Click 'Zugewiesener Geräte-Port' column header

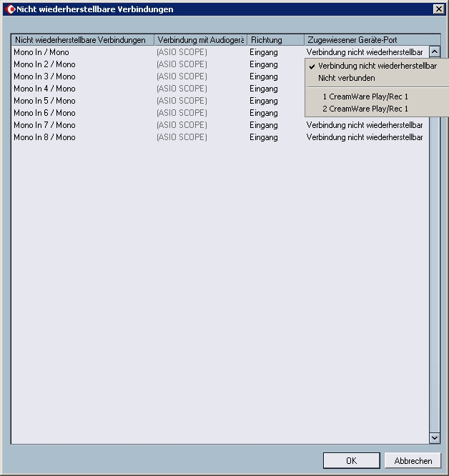point(372,40)
